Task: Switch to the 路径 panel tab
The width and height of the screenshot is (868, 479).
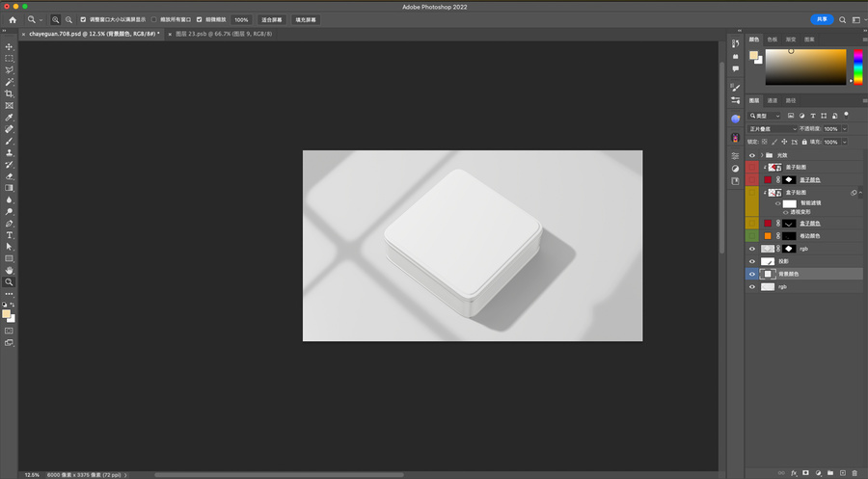Action: [791, 100]
